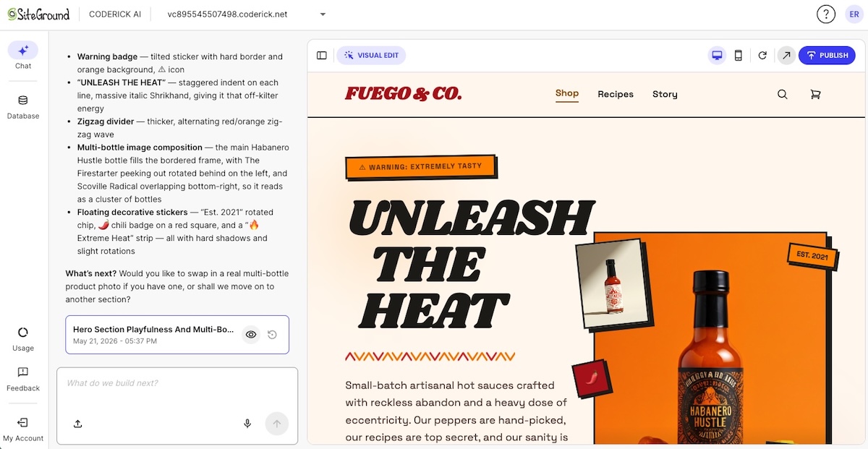This screenshot has width=868, height=449.
Task: Click the "What's next?" text in chat
Action: click(x=90, y=273)
